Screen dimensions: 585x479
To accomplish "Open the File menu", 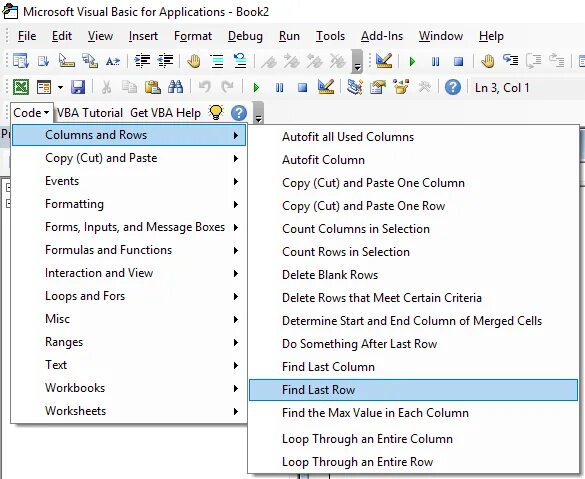I will (27, 36).
